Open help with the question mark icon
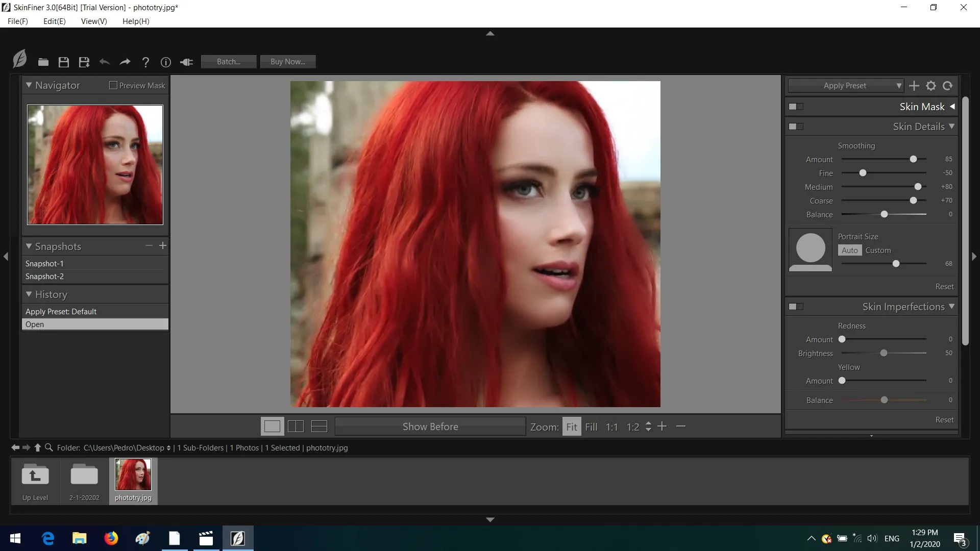This screenshot has height=551, width=980. click(145, 62)
